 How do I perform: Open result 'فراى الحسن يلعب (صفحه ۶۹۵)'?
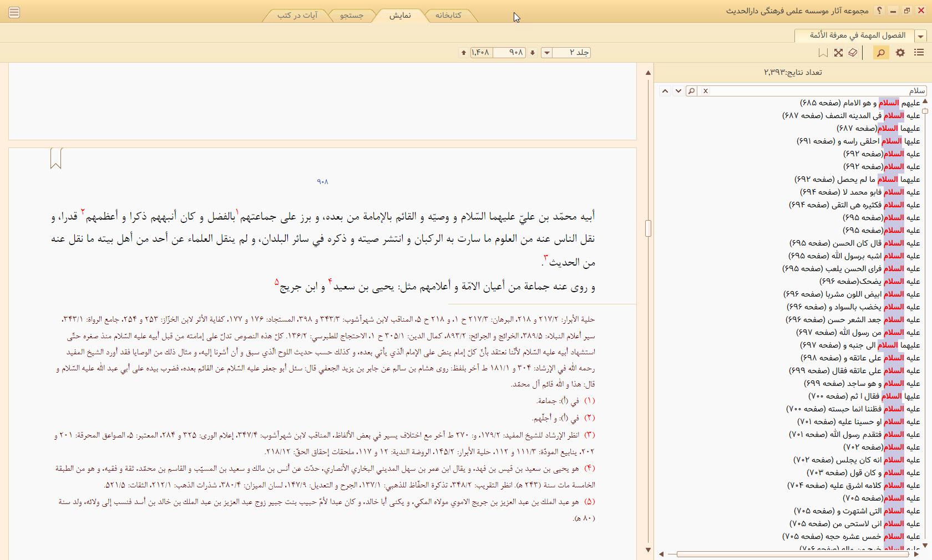(851, 268)
